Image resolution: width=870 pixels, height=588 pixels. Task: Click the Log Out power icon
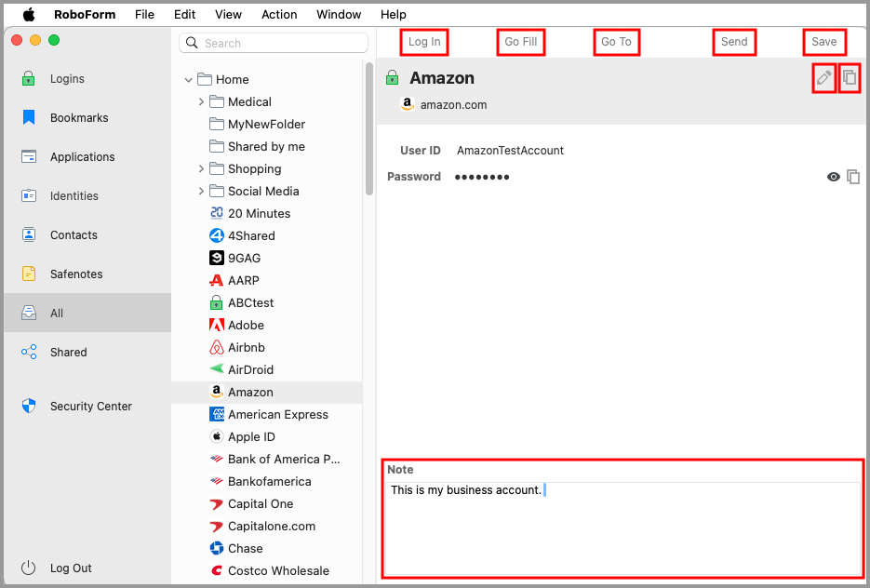click(x=28, y=568)
